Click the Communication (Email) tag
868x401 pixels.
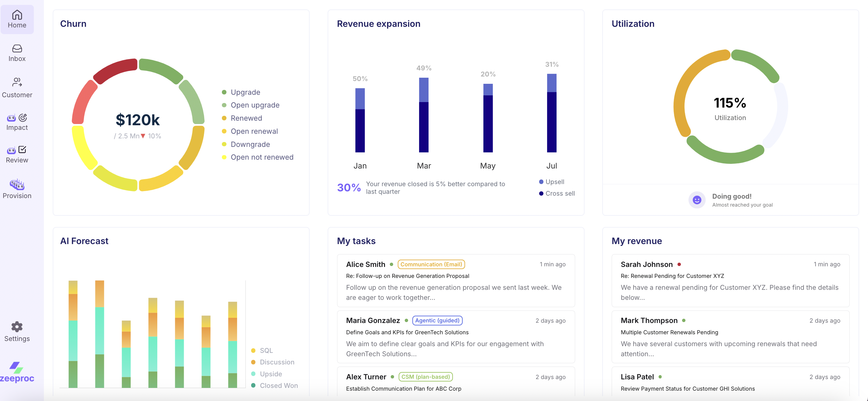click(x=431, y=264)
